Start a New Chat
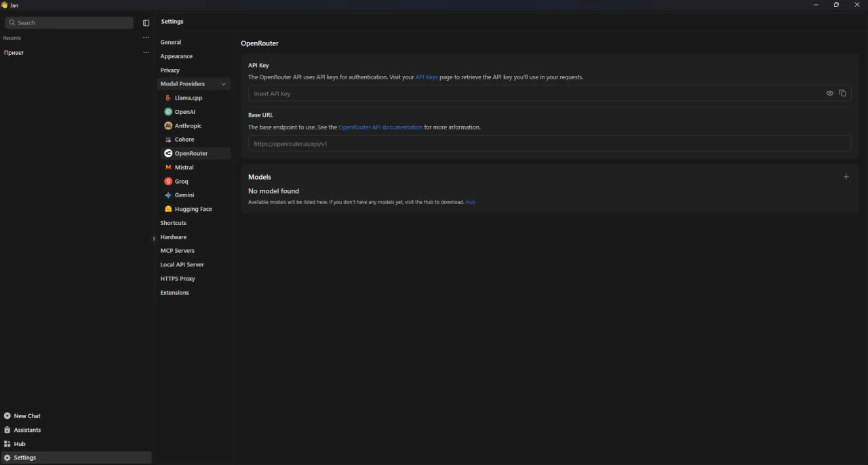Screen dimensions: 868x465 (27, 416)
